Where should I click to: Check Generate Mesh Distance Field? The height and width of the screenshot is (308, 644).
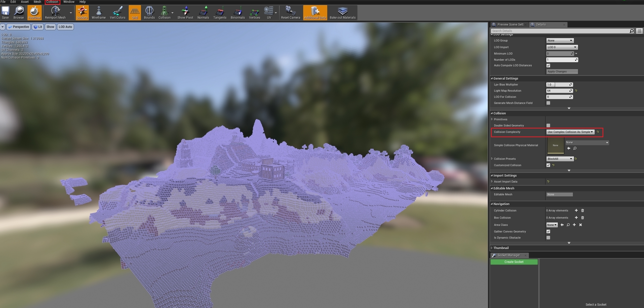[x=548, y=103]
